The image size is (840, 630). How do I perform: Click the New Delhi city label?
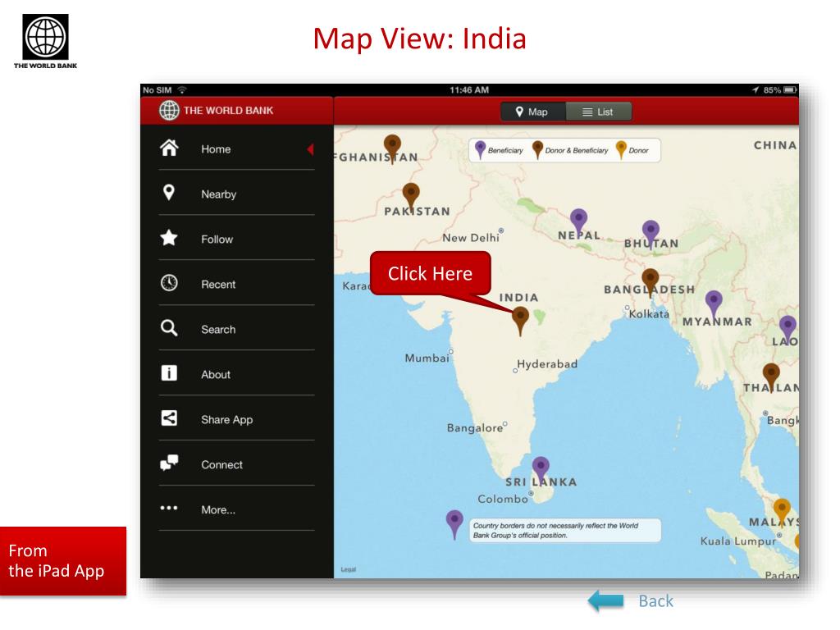pos(470,237)
